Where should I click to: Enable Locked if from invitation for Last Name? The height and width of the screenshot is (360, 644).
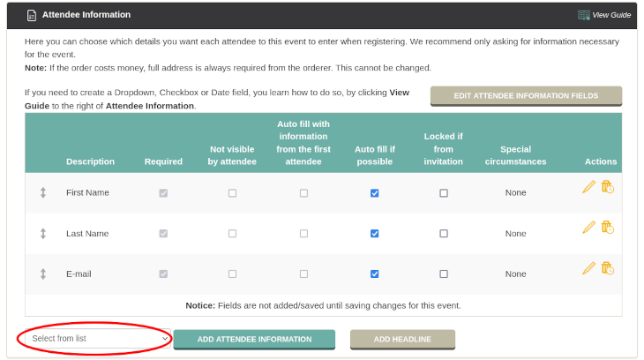pyautogui.click(x=444, y=234)
